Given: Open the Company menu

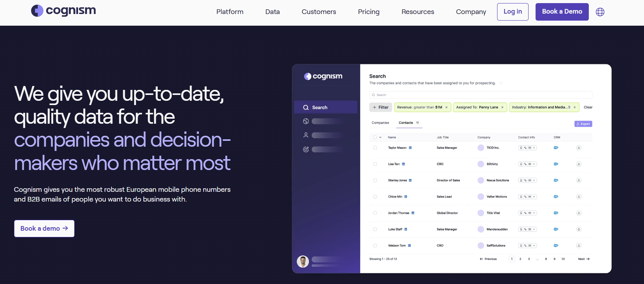Looking at the screenshot, I should pyautogui.click(x=471, y=12).
